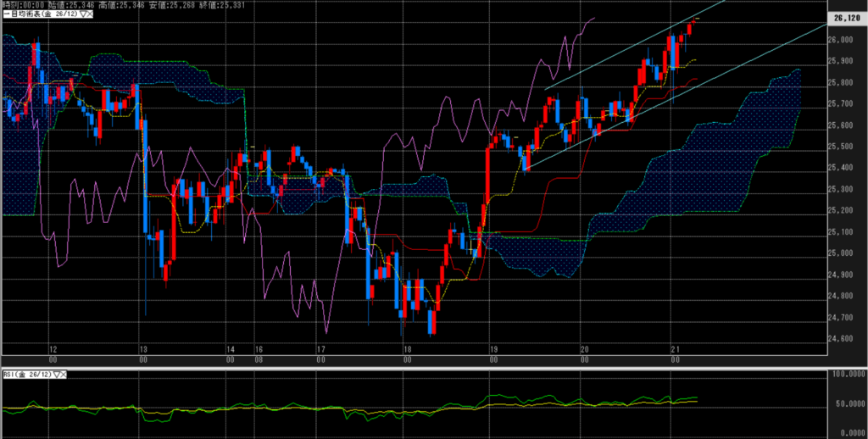Click the 24,600 price axis label

(843, 338)
